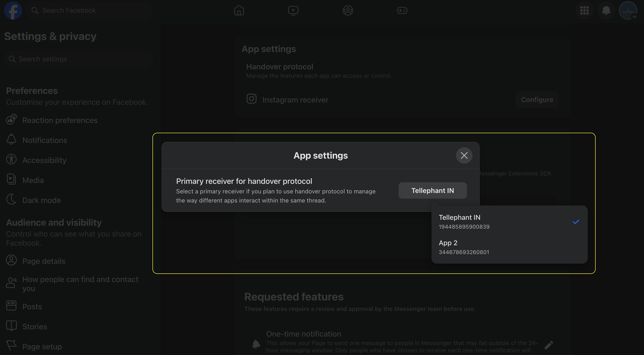Click the Instagram receiver label
The height and width of the screenshot is (355, 644).
(295, 100)
